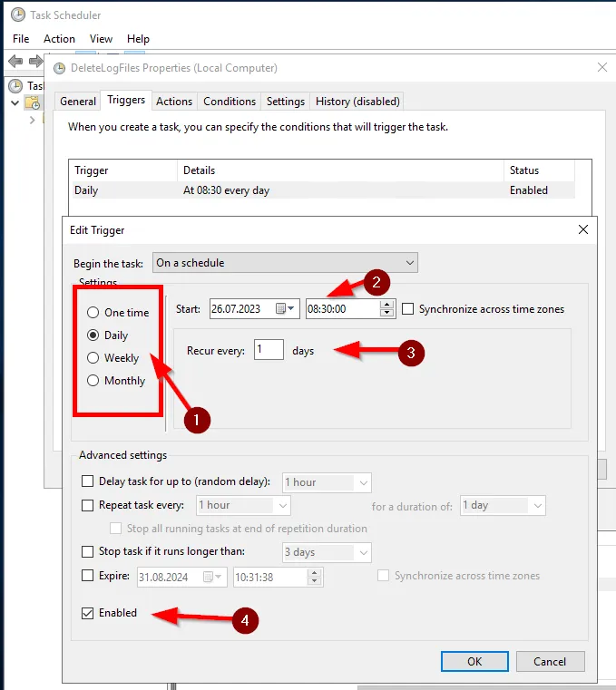The height and width of the screenshot is (690, 616).
Task: Decrease start time with the down spinner arrow
Action: click(x=387, y=314)
